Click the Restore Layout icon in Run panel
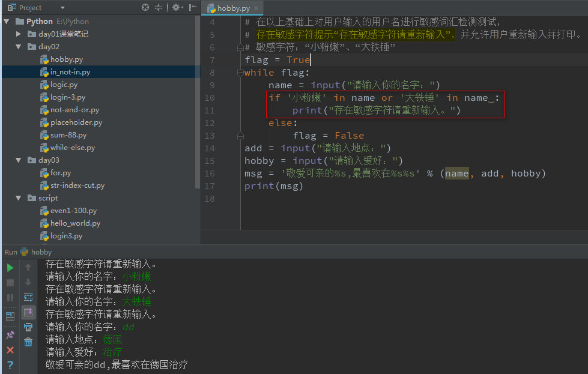This screenshot has height=374, width=588. (x=10, y=316)
